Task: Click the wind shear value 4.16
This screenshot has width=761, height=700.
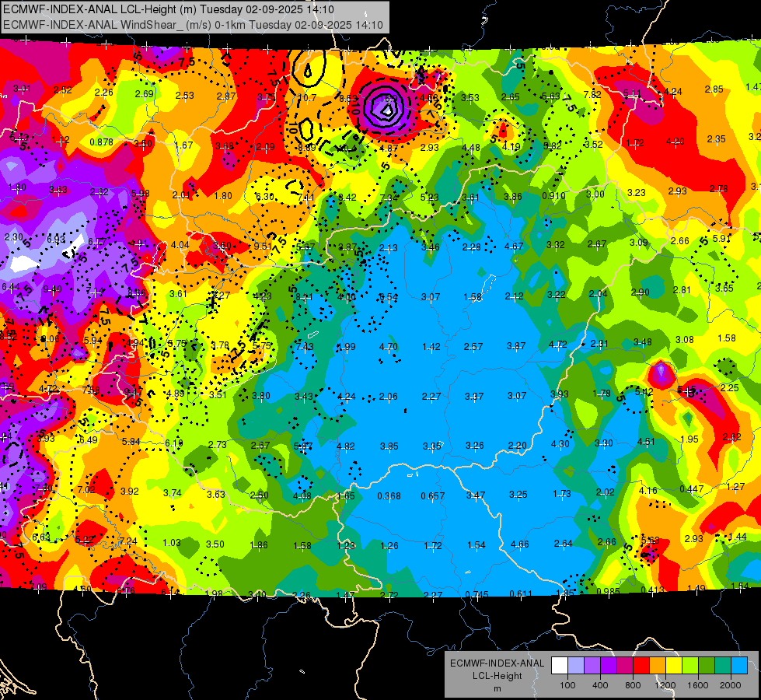Action: (x=648, y=491)
